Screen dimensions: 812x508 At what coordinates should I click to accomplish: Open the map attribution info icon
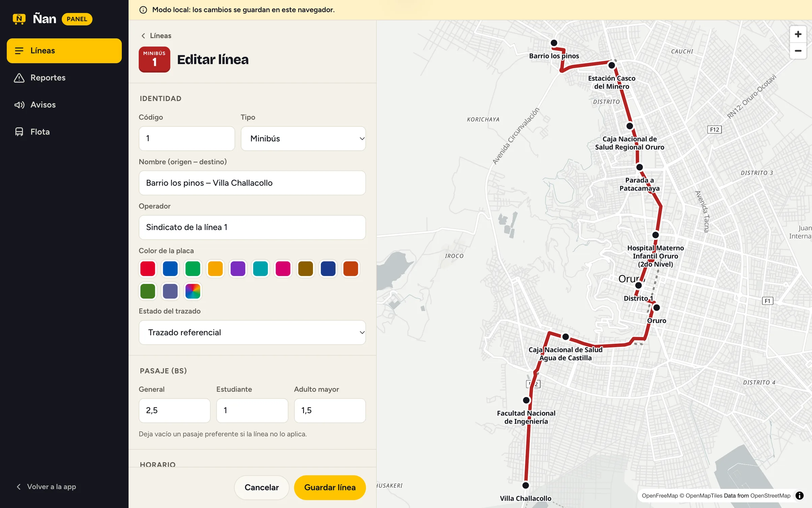point(799,495)
